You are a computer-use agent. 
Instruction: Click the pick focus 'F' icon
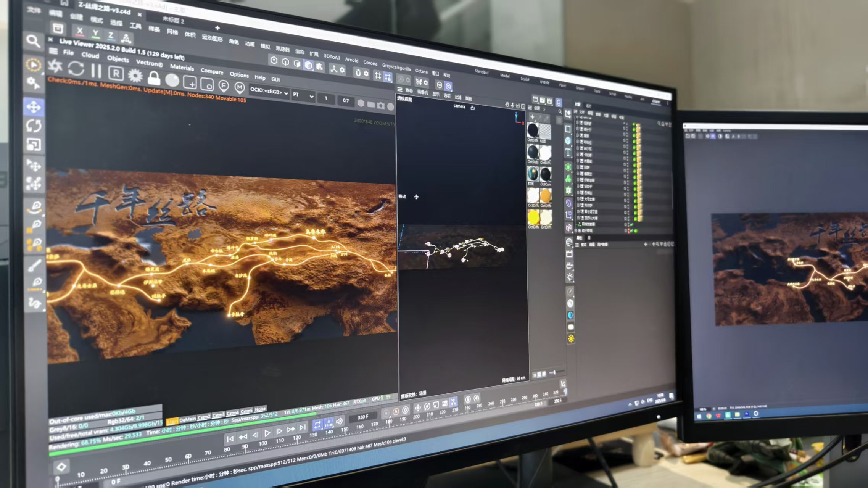click(224, 86)
